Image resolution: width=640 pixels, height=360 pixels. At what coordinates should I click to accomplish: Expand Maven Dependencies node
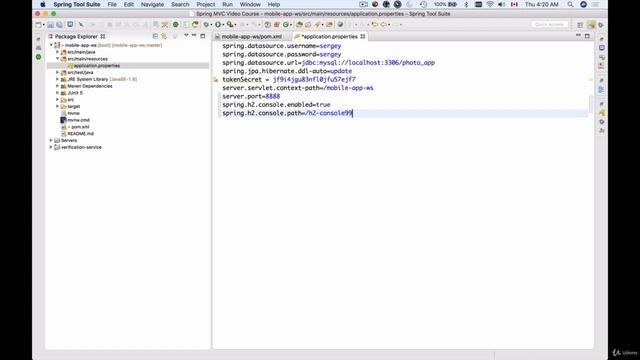58,86
